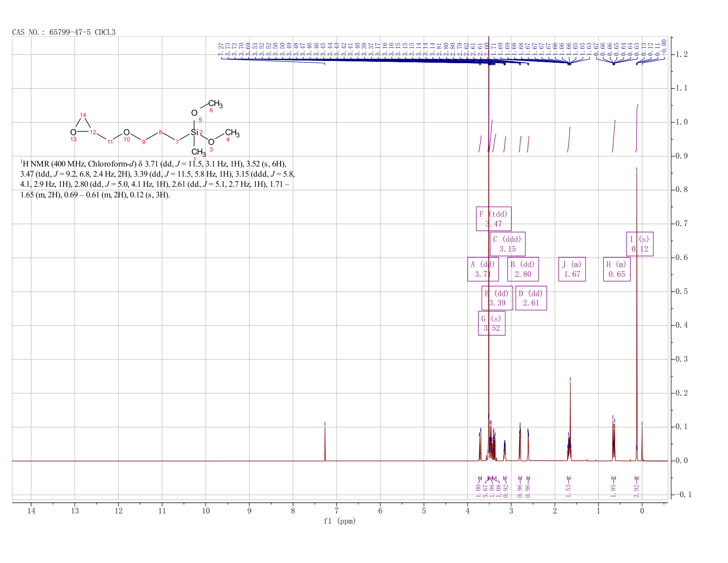The height and width of the screenshot is (563, 728).
Task: Select the F (tdd) 3.47 multiplet box
Action: point(494,219)
